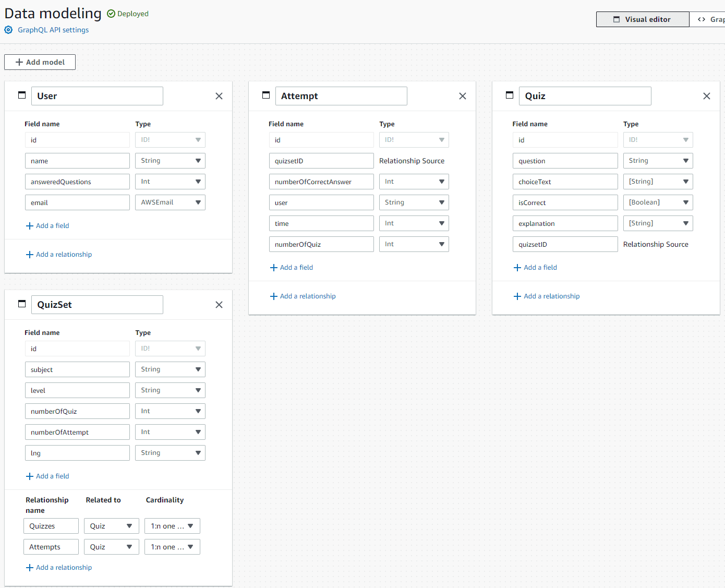Screen dimensions: 725x588
Task: Switch to GraphQL schema tab
Action: 710,19
